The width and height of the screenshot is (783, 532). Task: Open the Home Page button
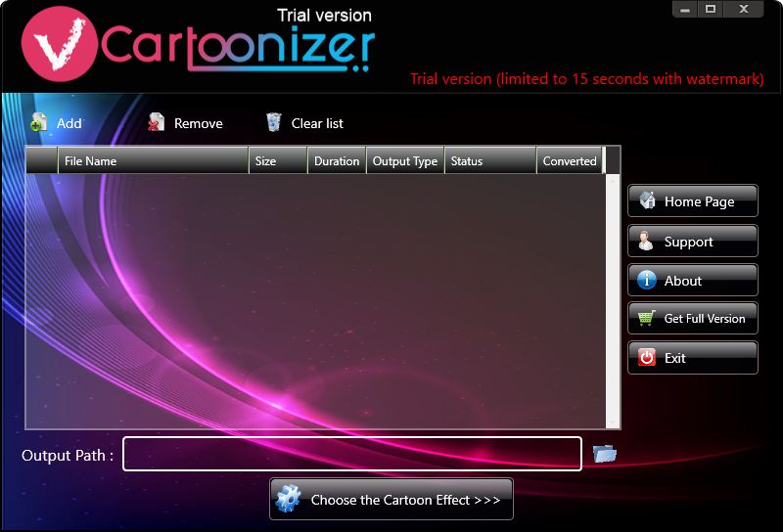tap(693, 200)
